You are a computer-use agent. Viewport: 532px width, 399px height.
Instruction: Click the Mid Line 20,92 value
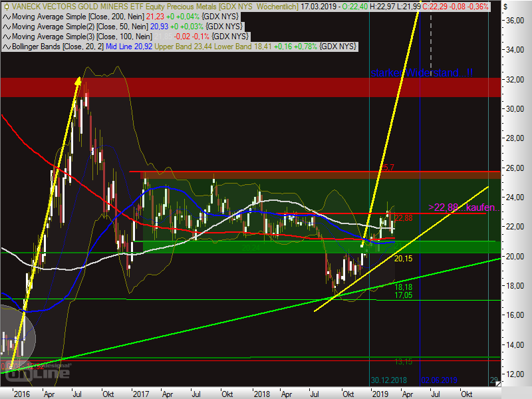pyautogui.click(x=129, y=47)
